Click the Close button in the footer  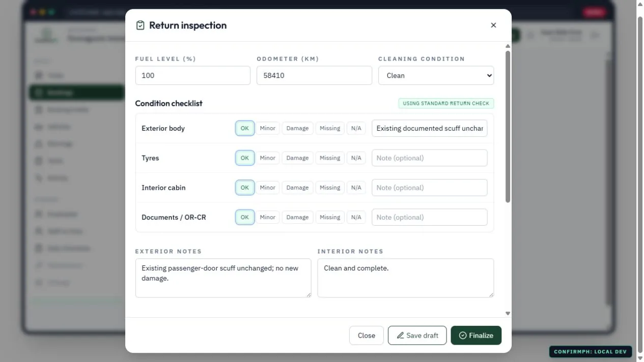[367, 336]
